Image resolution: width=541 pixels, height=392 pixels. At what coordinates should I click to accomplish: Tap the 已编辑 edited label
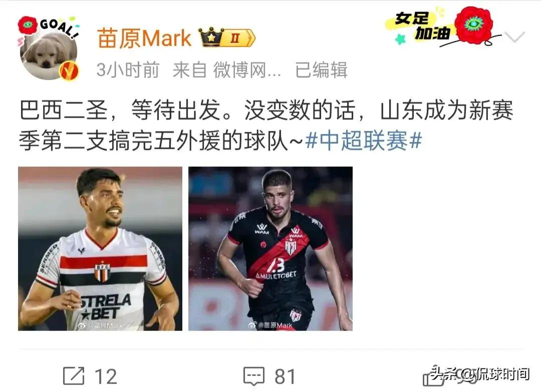pos(321,70)
